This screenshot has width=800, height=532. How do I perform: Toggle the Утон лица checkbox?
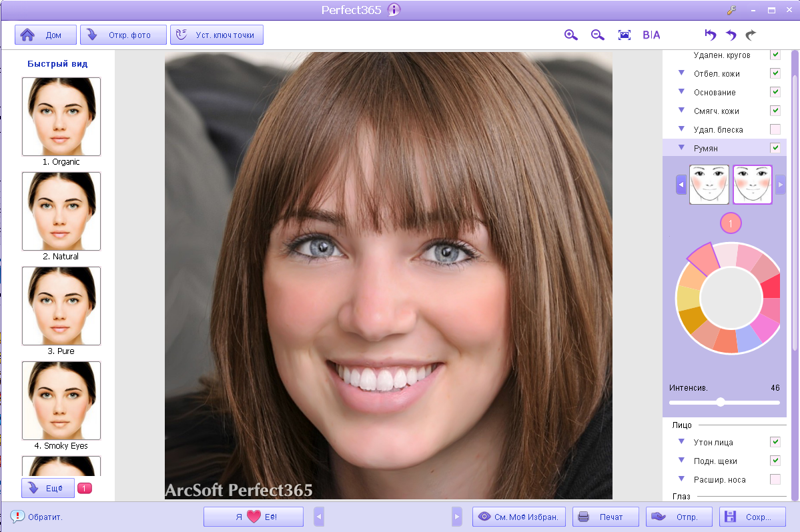(x=775, y=442)
